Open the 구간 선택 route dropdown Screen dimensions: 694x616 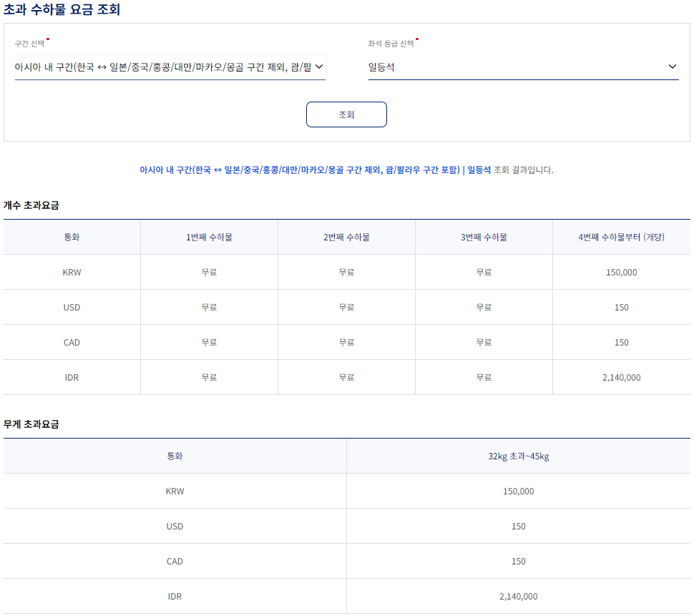(x=169, y=67)
